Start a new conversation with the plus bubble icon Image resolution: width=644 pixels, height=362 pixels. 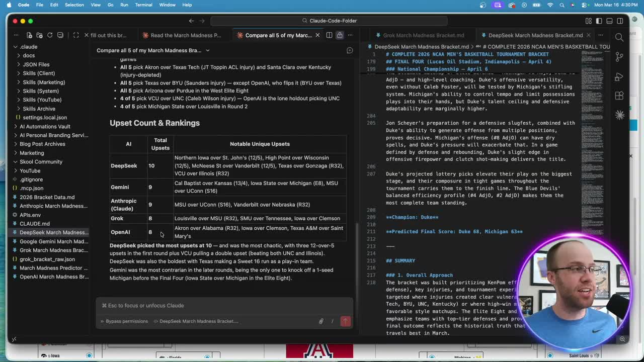(x=350, y=50)
